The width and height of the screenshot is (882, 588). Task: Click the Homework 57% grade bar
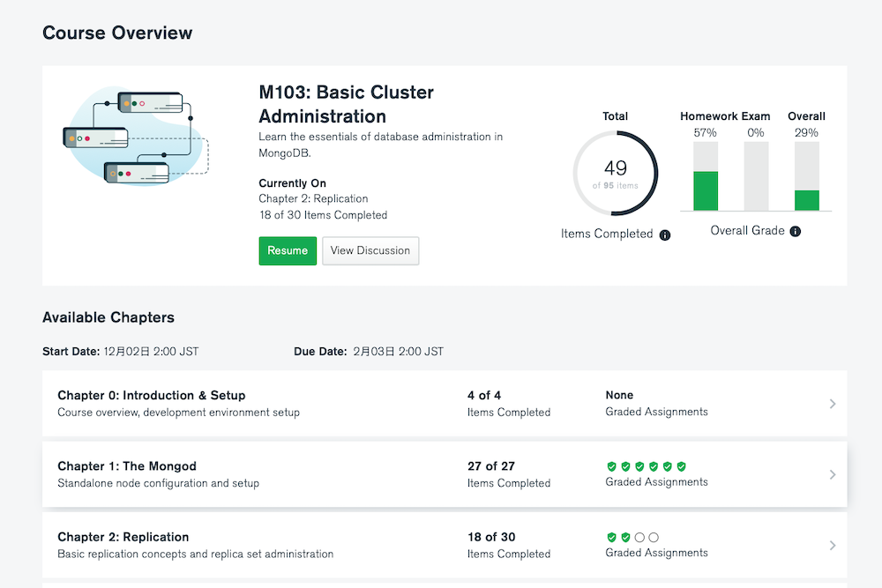click(x=706, y=176)
